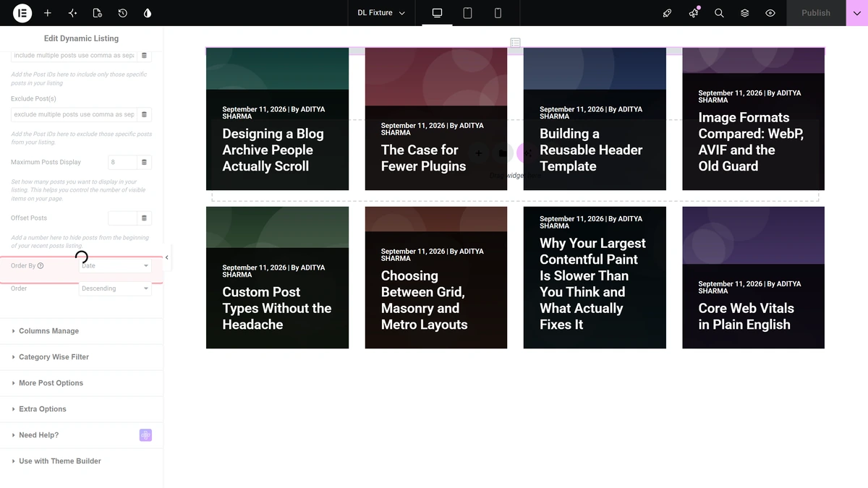868x488 pixels.
Task: Open the Elementor logo menu
Action: [22, 13]
